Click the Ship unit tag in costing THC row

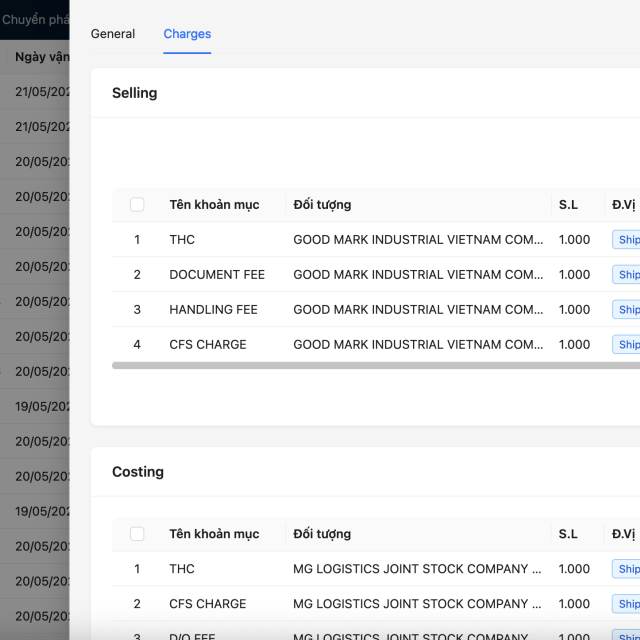click(626, 569)
